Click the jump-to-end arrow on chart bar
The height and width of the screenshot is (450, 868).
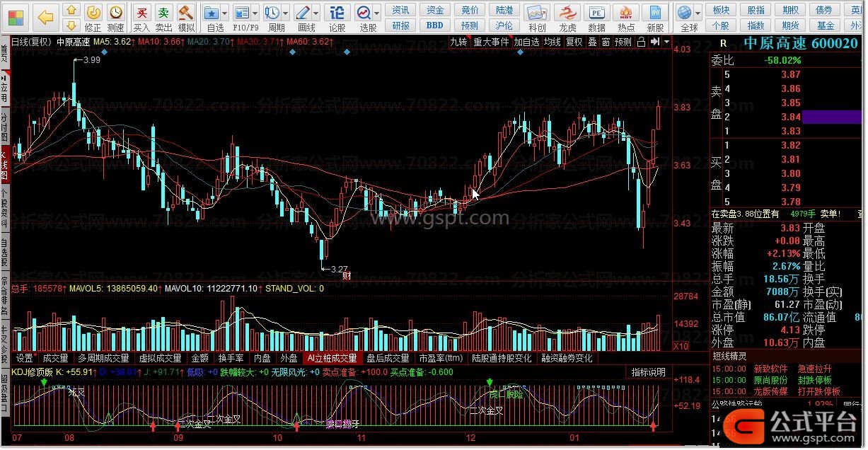pos(655,42)
